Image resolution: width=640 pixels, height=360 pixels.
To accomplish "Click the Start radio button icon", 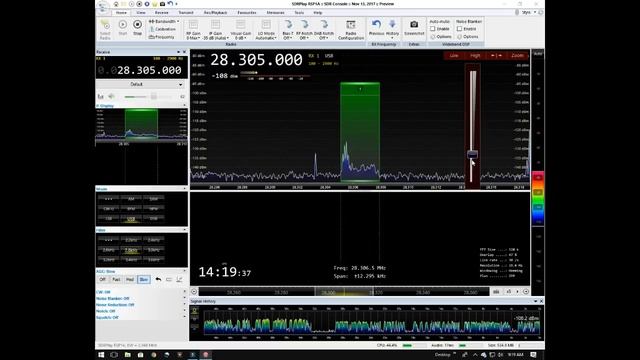I will (122, 25).
